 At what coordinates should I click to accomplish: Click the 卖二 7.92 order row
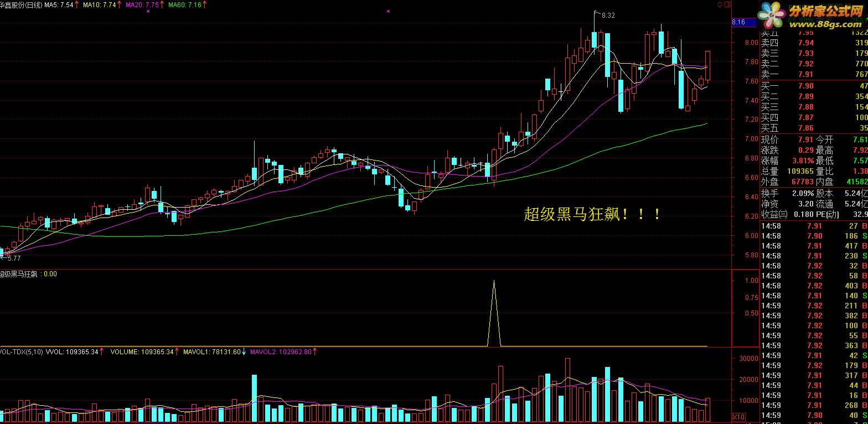point(814,64)
